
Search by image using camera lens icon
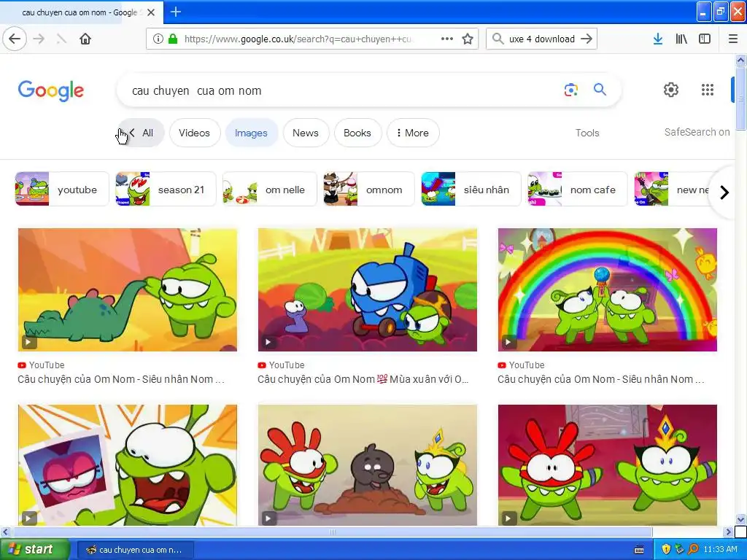pyautogui.click(x=570, y=90)
